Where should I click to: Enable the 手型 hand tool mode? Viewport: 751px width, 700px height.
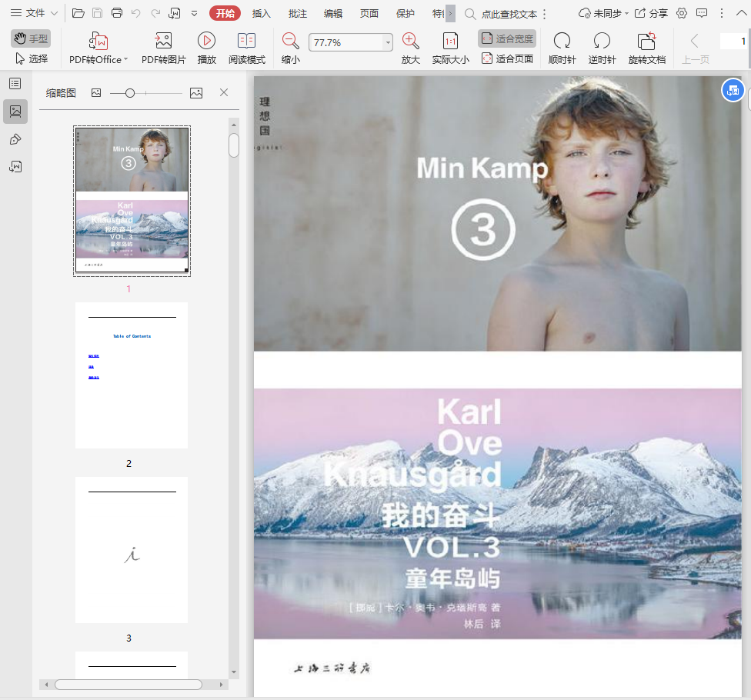tap(31, 38)
